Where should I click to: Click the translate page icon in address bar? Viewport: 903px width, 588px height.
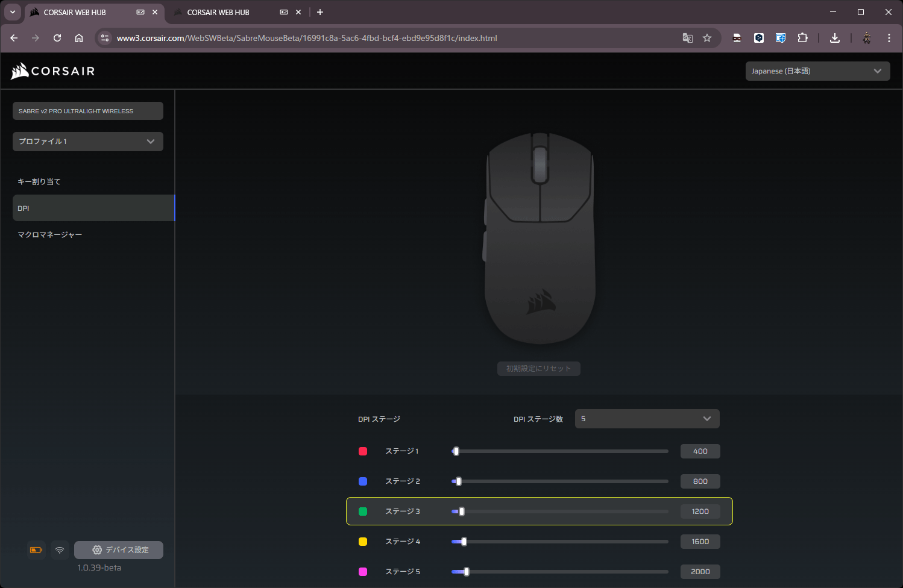click(687, 38)
